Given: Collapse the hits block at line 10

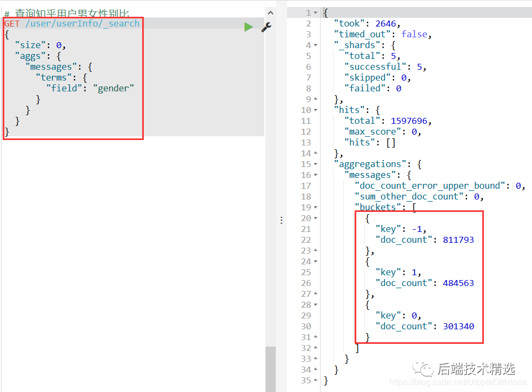Looking at the screenshot, I should [316, 110].
